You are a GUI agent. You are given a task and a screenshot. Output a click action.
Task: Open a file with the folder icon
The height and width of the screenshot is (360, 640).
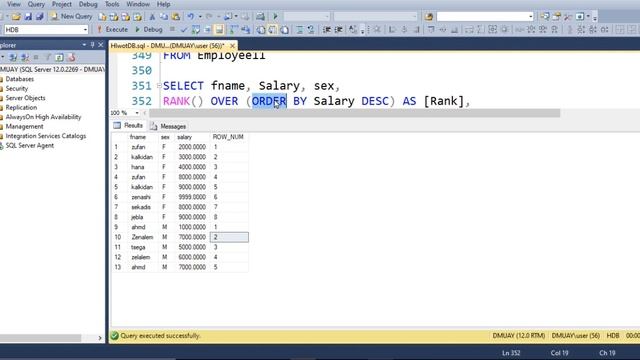tap(16, 17)
